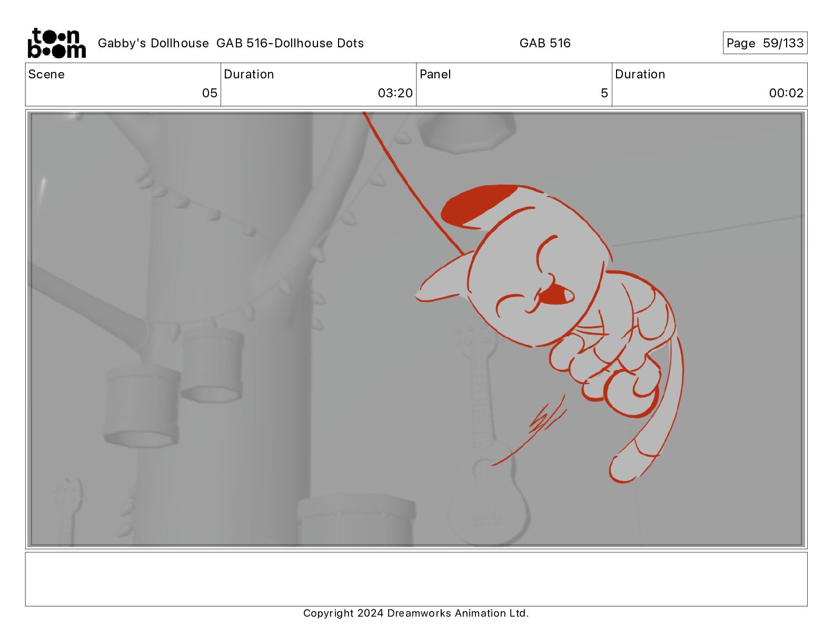Viewport: 834px width, 644px height.
Task: Select the panel number '5'
Action: tap(604, 93)
